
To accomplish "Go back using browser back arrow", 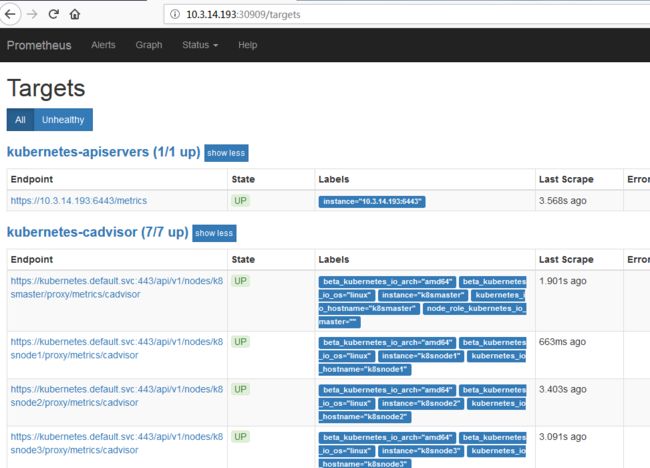I will click(x=10, y=15).
